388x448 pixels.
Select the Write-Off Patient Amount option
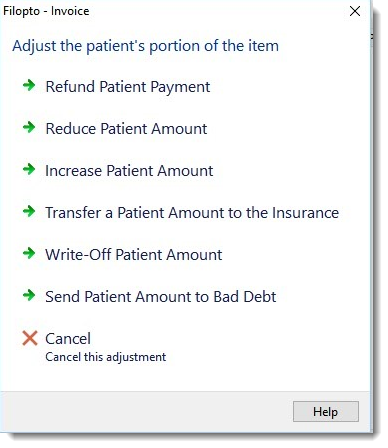(134, 255)
